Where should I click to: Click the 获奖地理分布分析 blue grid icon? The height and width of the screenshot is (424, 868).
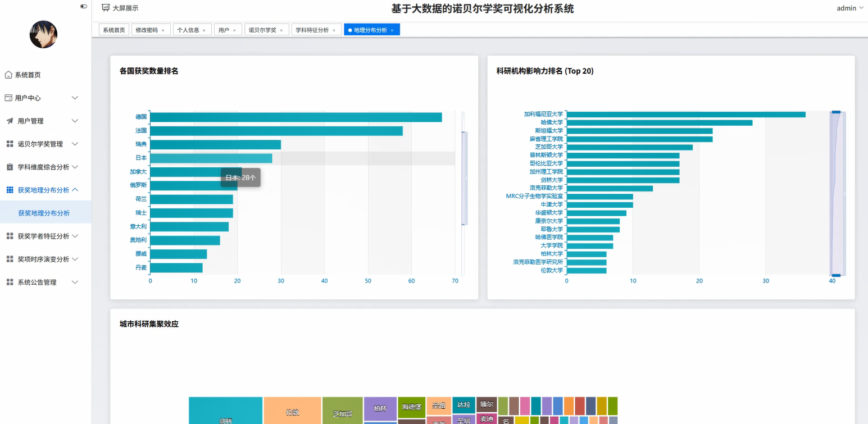coord(10,190)
